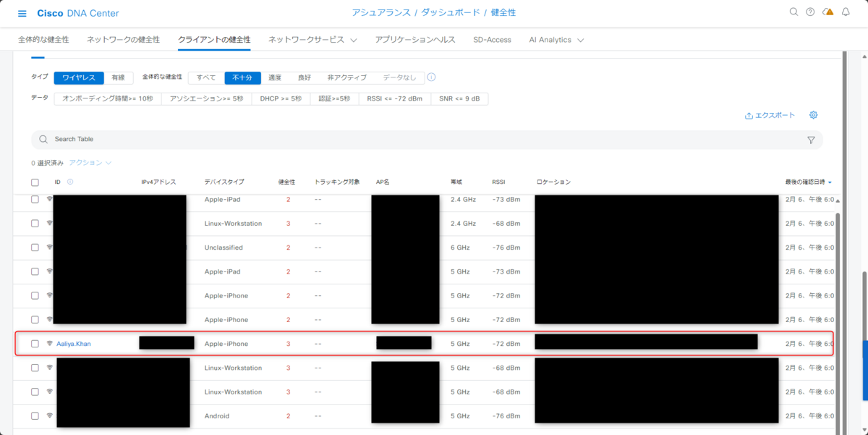Click the トラッキング対象 column header
868x435 pixels.
[337, 182]
